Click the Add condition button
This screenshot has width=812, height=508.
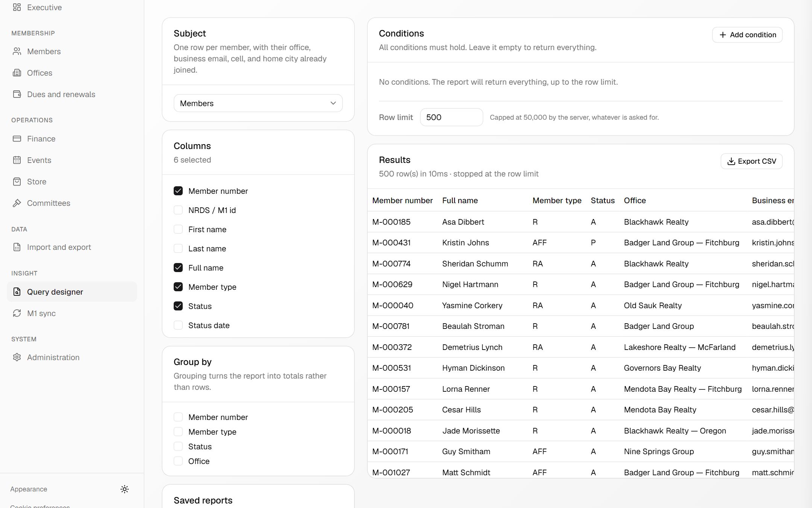[747, 35]
